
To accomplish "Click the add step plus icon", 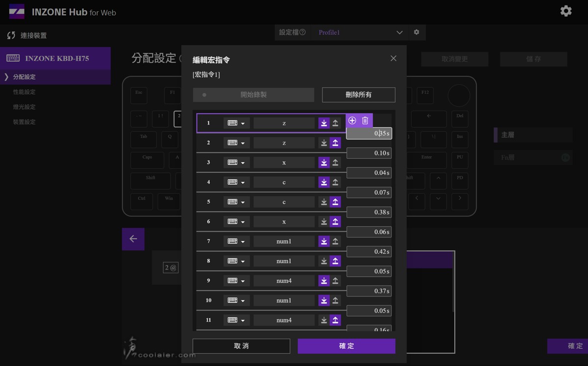I will (352, 121).
